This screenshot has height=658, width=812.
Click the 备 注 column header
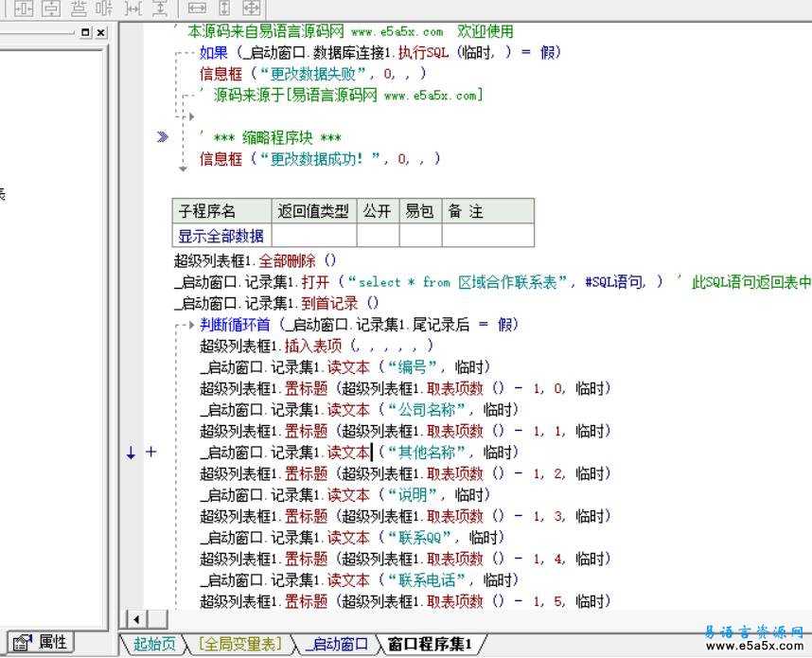[x=487, y=211]
